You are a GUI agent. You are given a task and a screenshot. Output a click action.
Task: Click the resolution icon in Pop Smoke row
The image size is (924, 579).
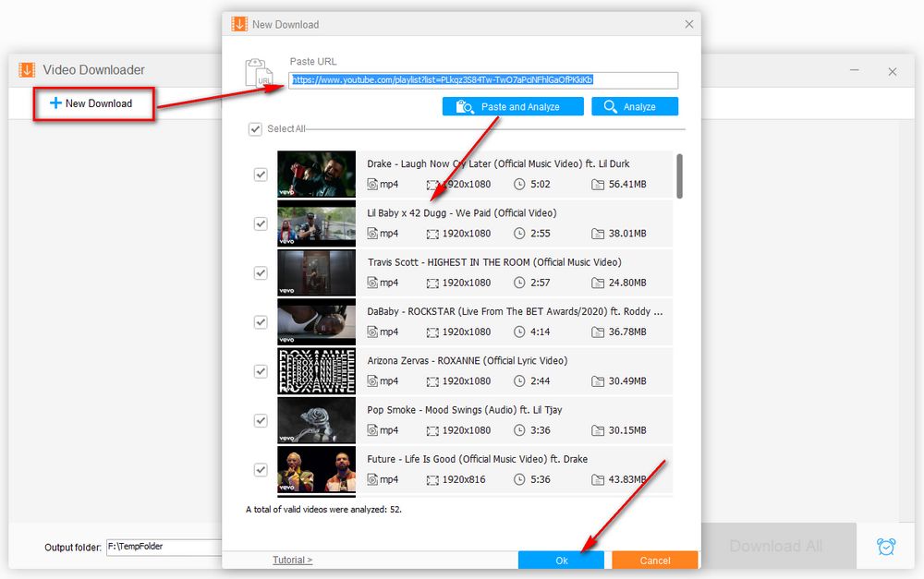pos(432,430)
